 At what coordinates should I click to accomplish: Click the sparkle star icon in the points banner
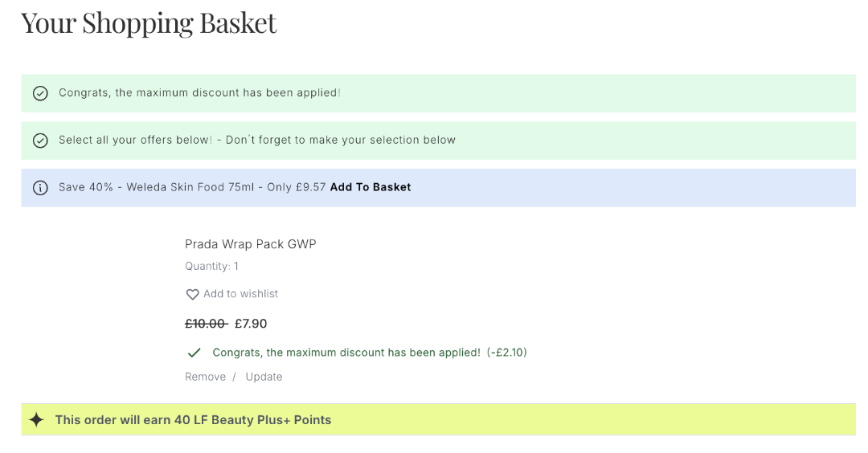(x=36, y=420)
